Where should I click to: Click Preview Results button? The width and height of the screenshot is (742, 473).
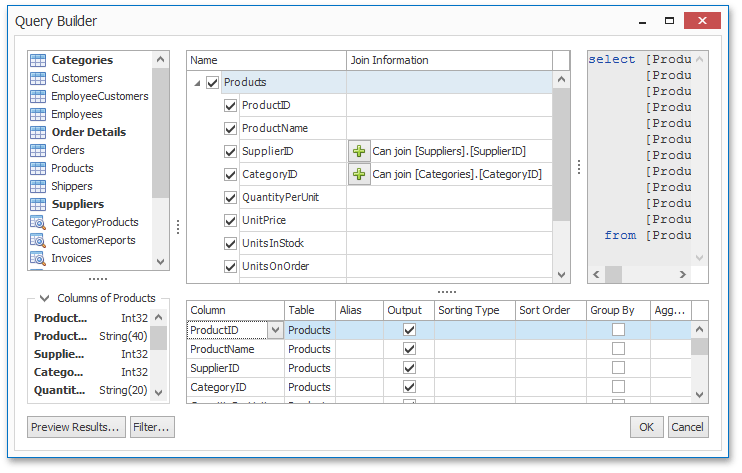pyautogui.click(x=76, y=427)
